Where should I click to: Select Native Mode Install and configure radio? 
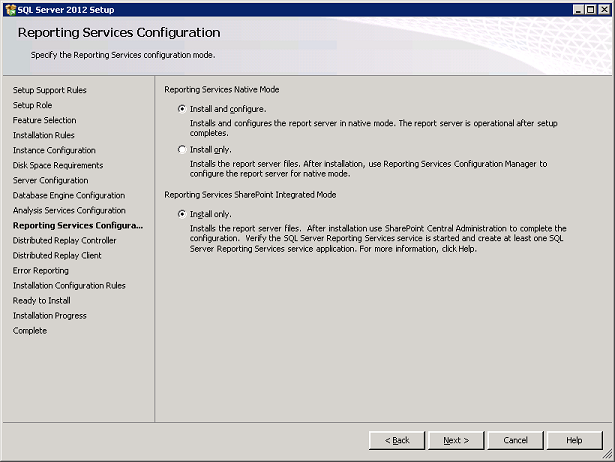[182, 109]
